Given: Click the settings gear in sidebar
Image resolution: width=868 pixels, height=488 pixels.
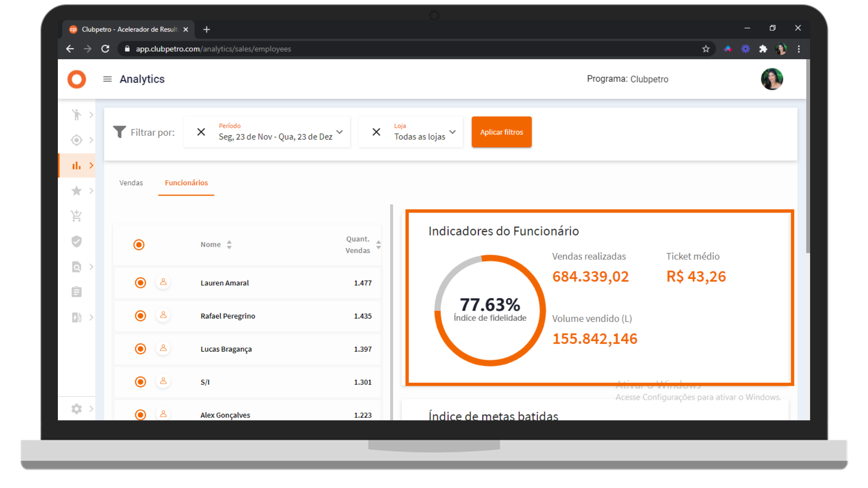Looking at the screenshot, I should (76, 408).
